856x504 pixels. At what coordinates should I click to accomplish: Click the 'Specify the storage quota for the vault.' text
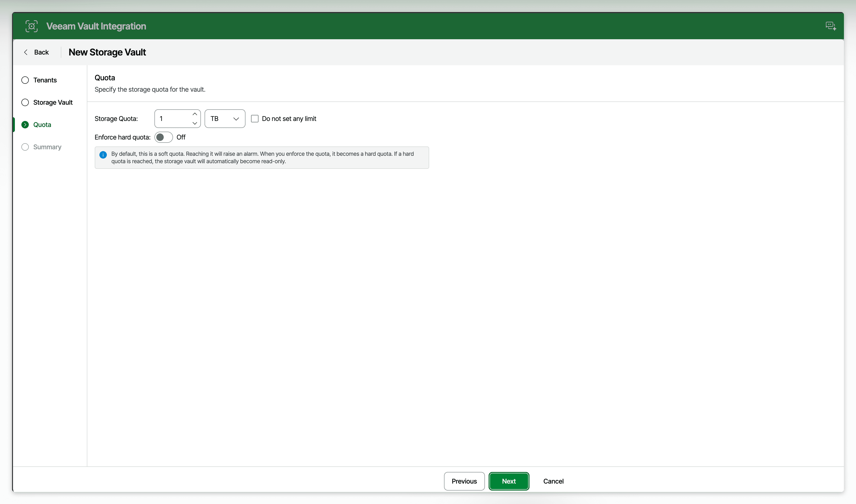[x=150, y=89]
